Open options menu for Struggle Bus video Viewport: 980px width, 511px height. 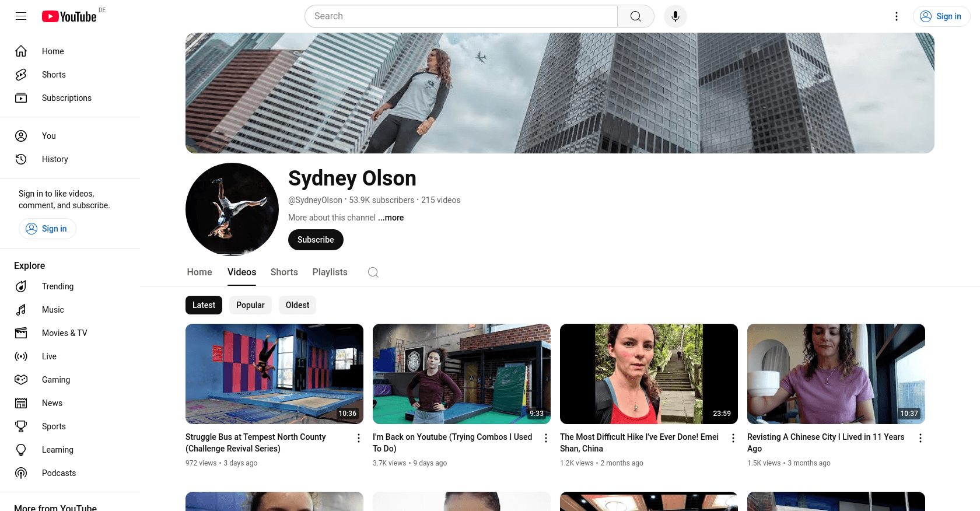(359, 438)
